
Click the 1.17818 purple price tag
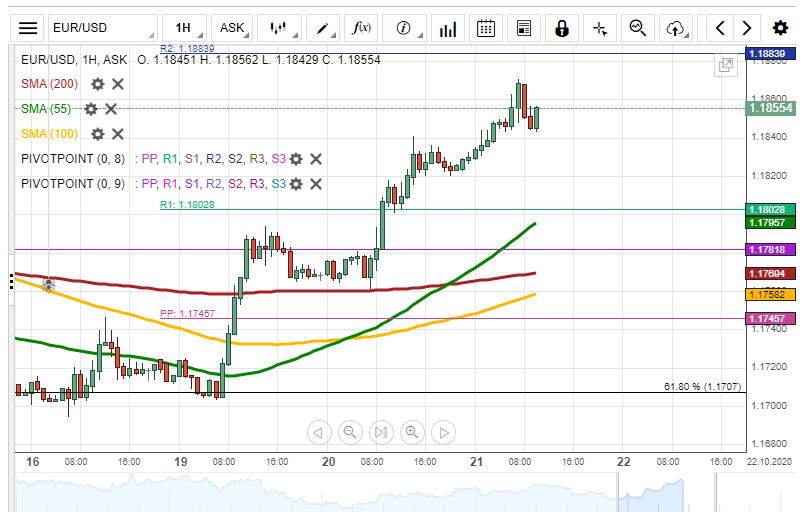770,250
